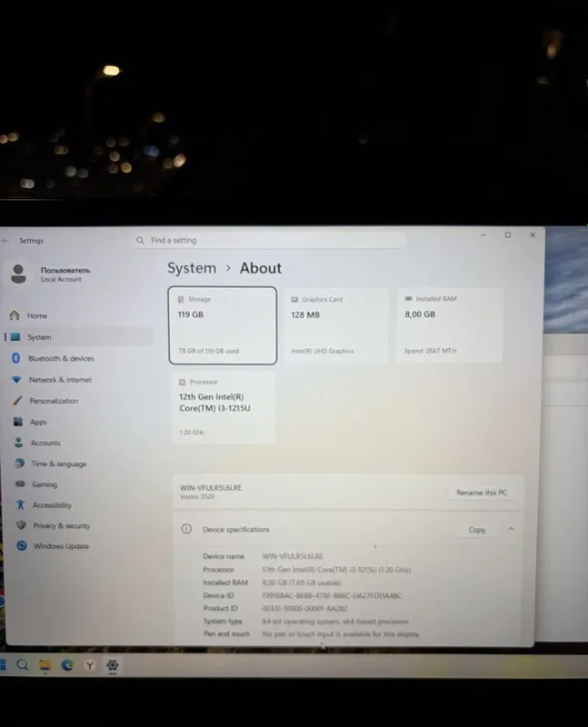Click the Bluetooth icon in the sidebar
Screen dimensions: 588x727
[x=15, y=358]
